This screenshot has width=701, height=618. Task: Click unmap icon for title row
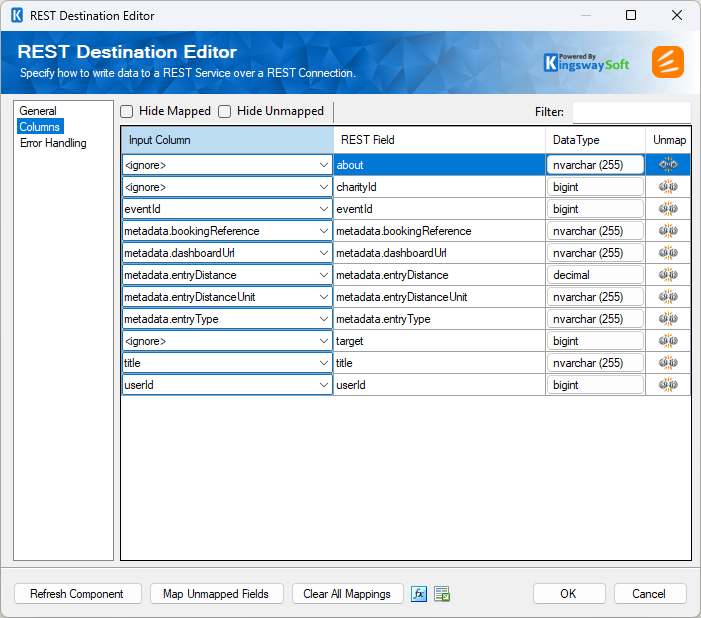tap(668, 362)
